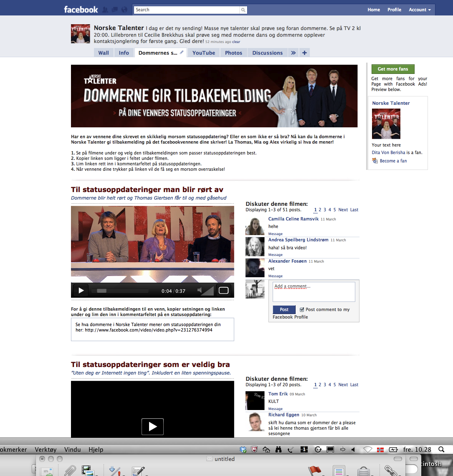Click the Facebook search input field
The width and height of the screenshot is (453, 476).
point(187,10)
